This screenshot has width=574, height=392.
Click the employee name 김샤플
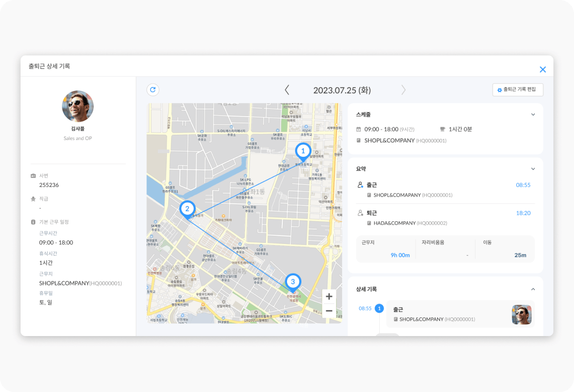pos(78,129)
